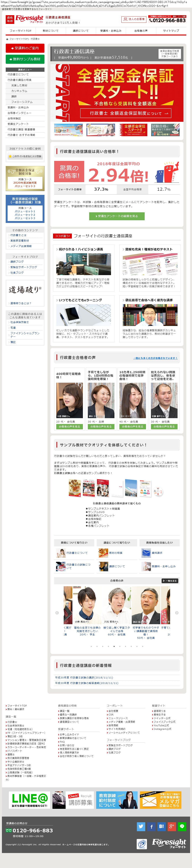Screen dimensions: 192x868
Task: Open the 講師ブログ sidebar link
Action: [17, 262]
